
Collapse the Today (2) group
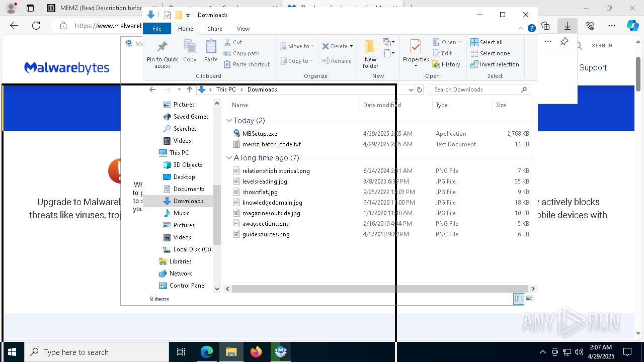[x=229, y=121]
